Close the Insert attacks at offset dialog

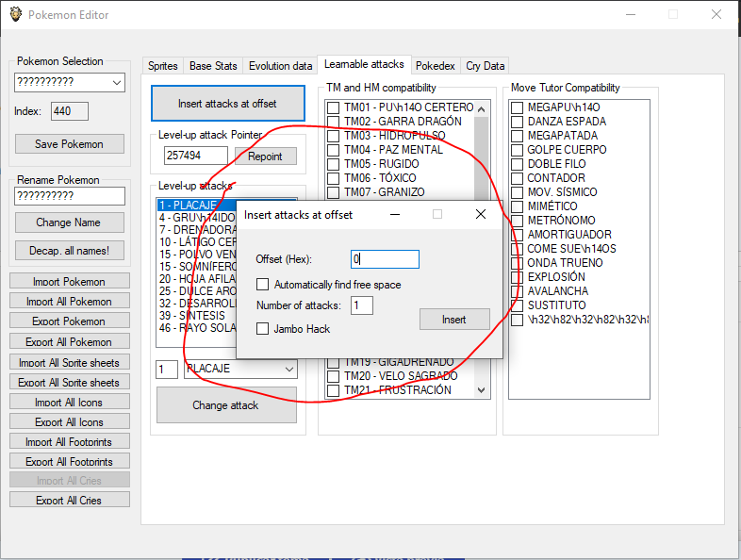480,215
